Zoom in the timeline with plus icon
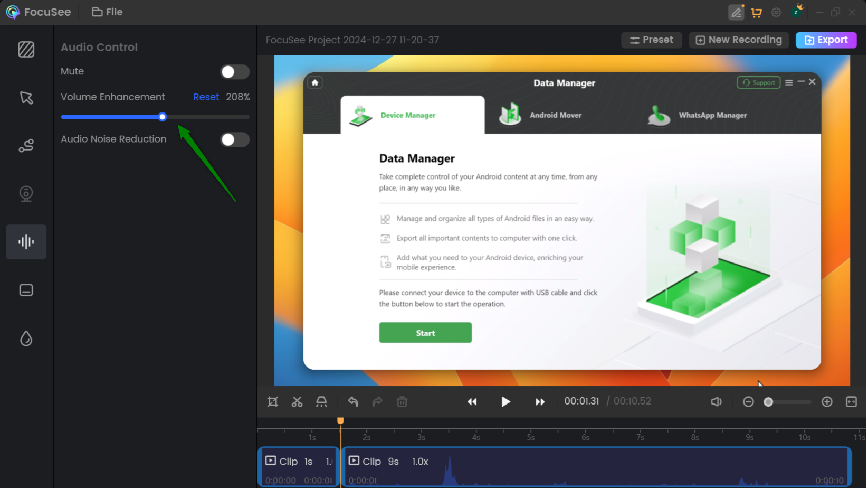The image size is (868, 488). coord(827,402)
